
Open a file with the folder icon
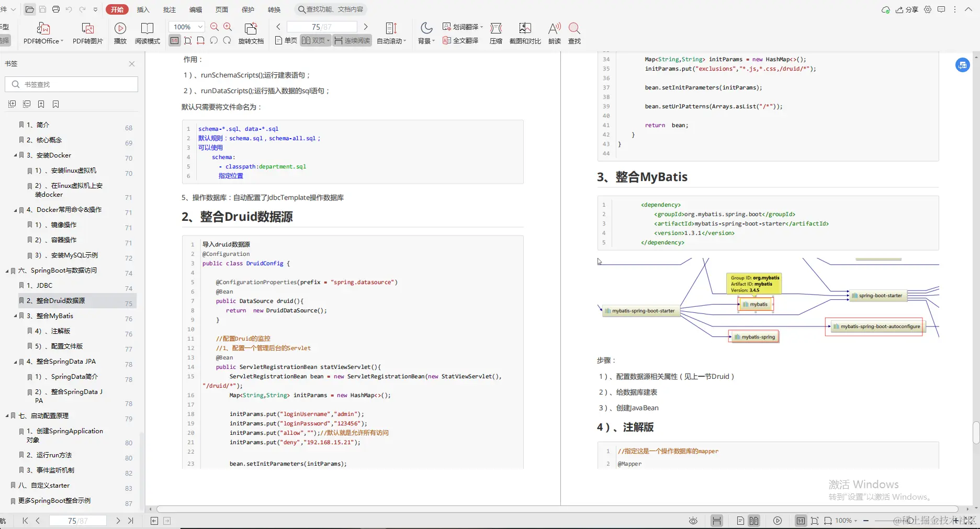tap(30, 9)
